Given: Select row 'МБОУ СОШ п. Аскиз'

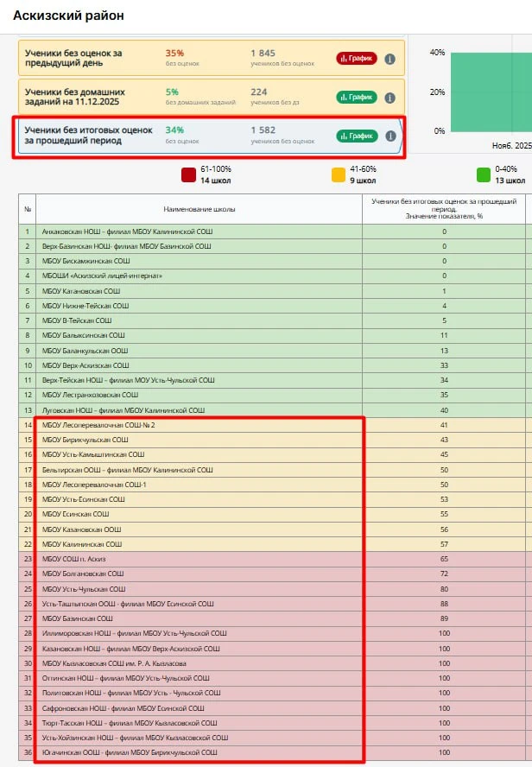Looking at the screenshot, I should (272, 559).
